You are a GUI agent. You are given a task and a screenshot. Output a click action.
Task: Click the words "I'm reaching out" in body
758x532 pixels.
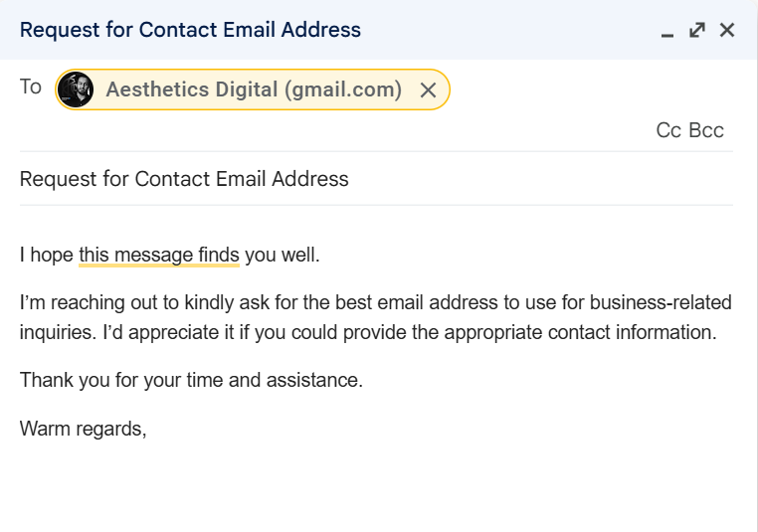coord(82,302)
